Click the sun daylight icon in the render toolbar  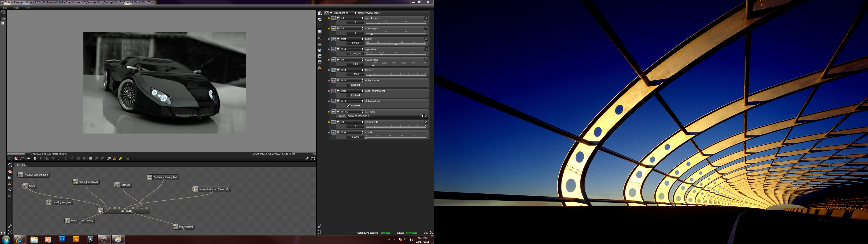pos(121,158)
